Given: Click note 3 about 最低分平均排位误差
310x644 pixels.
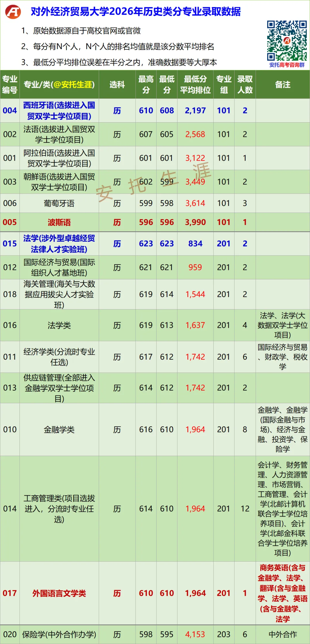Looking at the screenshot, I should coord(119,62).
